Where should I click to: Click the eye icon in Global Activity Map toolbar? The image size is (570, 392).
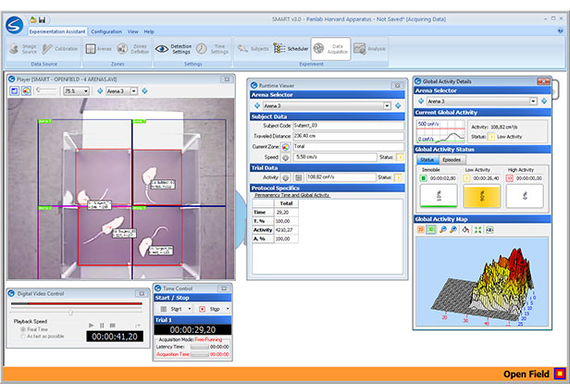pos(489,228)
